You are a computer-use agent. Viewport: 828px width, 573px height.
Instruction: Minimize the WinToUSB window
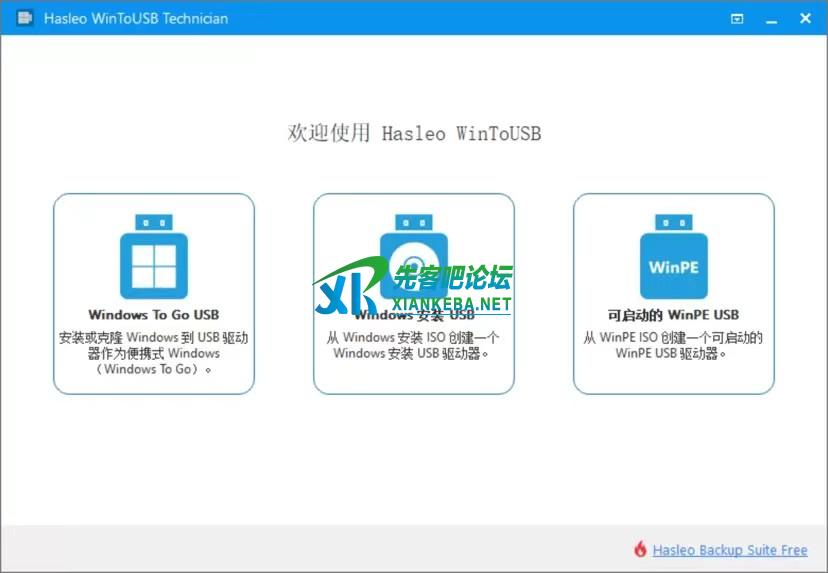coord(771,18)
